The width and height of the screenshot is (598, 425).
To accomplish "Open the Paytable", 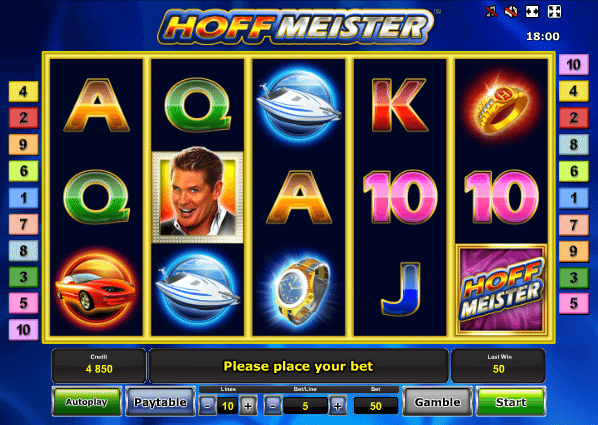I will pyautogui.click(x=161, y=402).
